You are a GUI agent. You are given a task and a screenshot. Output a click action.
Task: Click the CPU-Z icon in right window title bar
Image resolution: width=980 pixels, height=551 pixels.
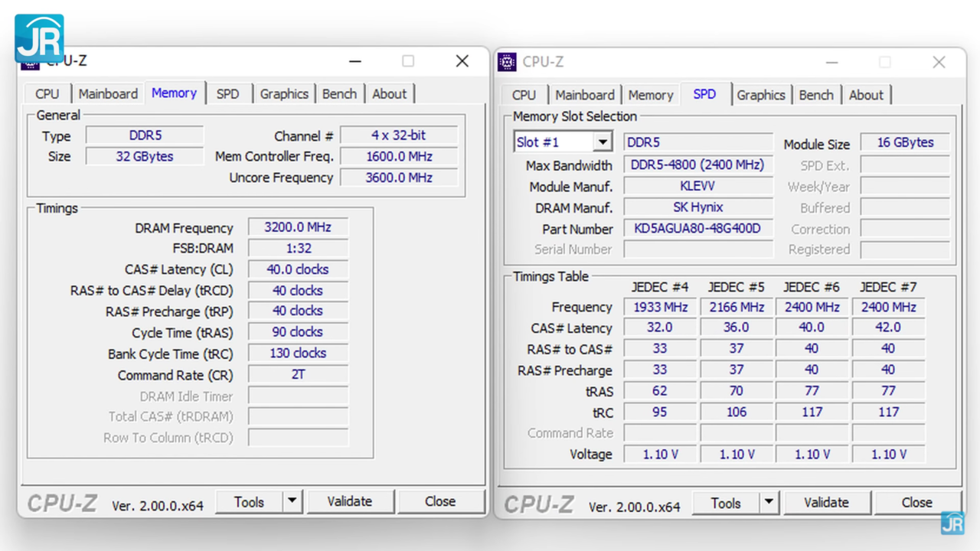click(507, 62)
